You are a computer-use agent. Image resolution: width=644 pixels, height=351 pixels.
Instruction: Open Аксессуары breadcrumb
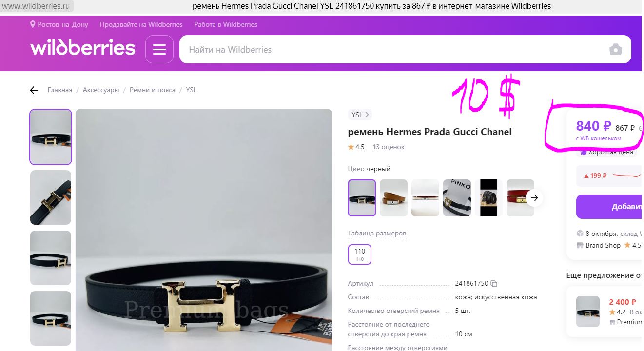(x=101, y=90)
